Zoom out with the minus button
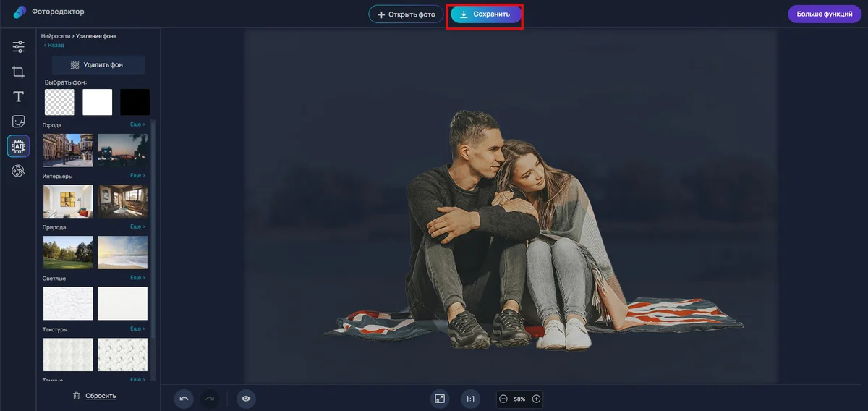 coord(503,399)
